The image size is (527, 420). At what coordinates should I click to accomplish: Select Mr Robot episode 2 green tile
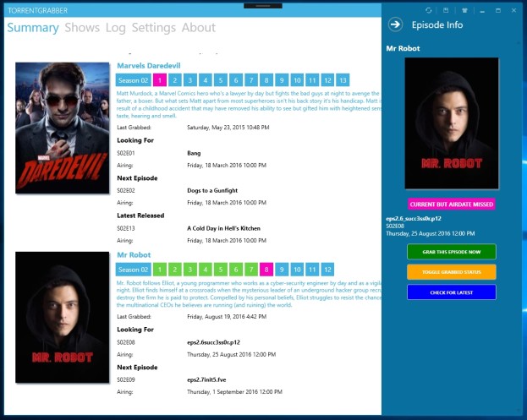click(175, 270)
